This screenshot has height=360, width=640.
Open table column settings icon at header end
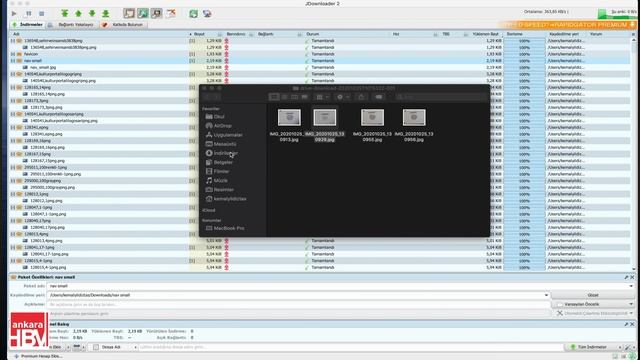click(633, 34)
